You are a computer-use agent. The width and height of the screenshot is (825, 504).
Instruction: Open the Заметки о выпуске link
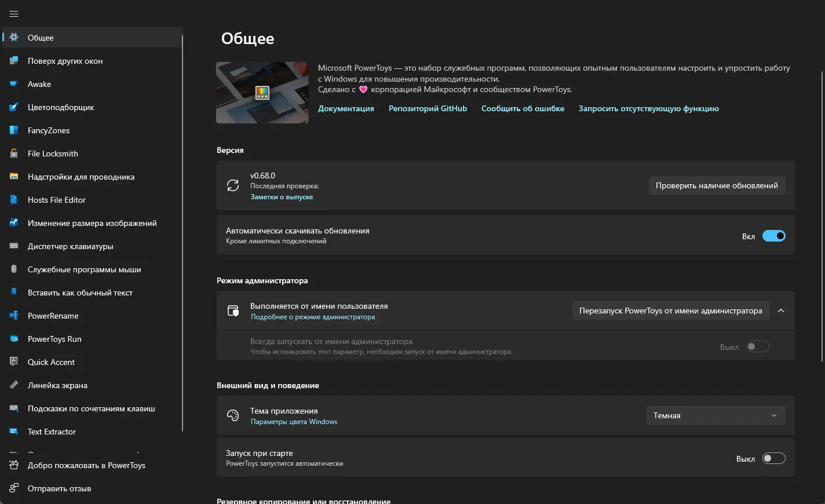pos(282,197)
